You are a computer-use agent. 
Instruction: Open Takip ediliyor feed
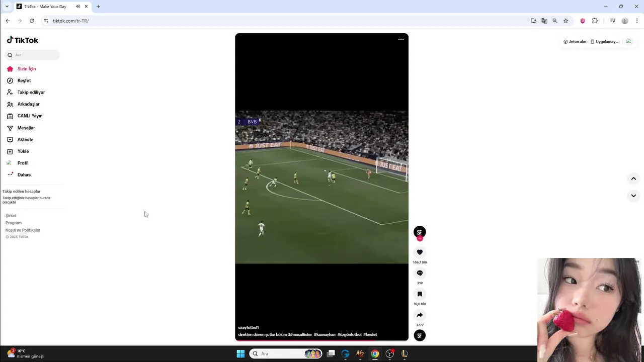click(x=30, y=93)
